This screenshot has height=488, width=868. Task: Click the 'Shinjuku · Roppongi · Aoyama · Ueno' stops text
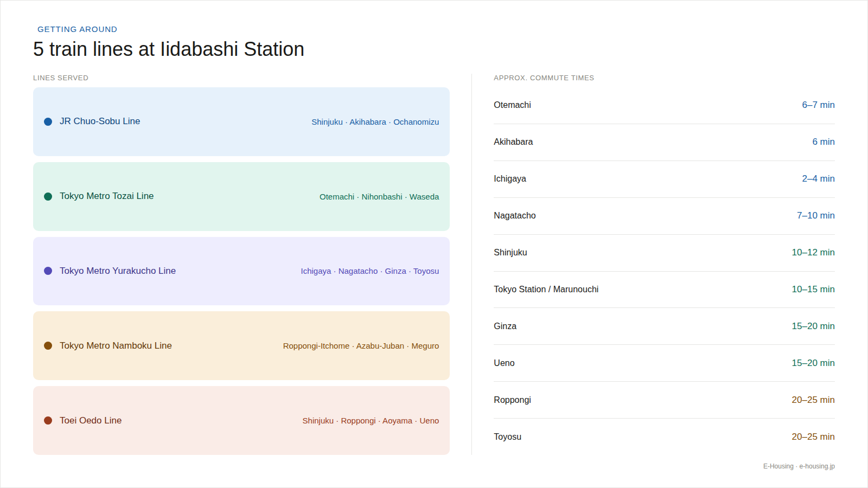(x=371, y=421)
